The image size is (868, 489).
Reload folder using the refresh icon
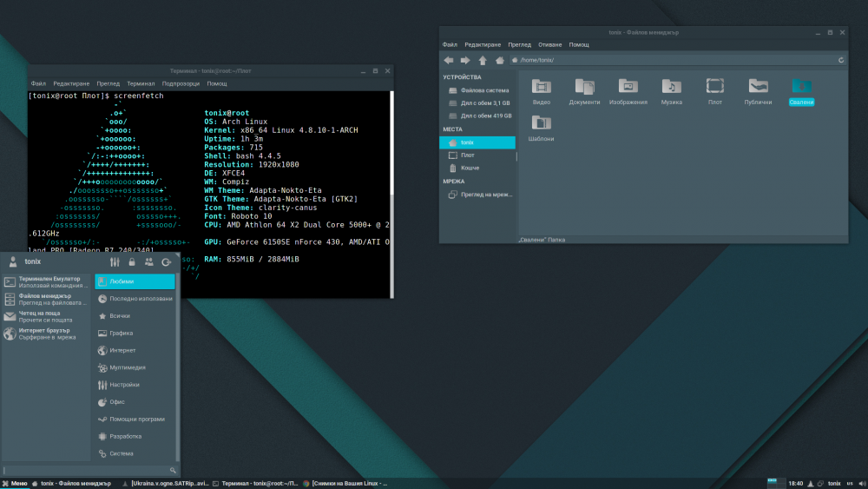coord(841,60)
